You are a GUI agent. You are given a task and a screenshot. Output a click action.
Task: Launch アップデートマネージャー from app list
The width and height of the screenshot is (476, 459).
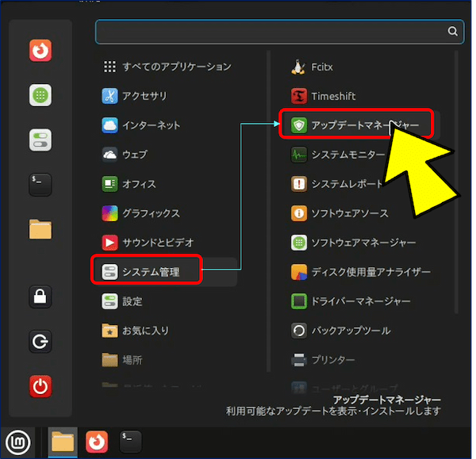[357, 125]
